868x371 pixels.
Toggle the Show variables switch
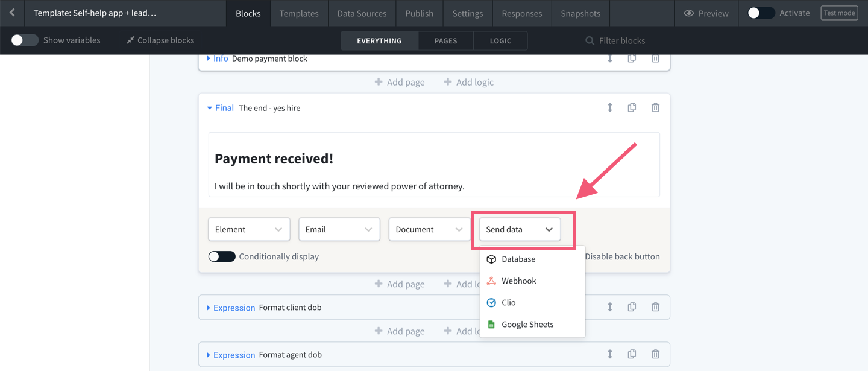click(25, 40)
